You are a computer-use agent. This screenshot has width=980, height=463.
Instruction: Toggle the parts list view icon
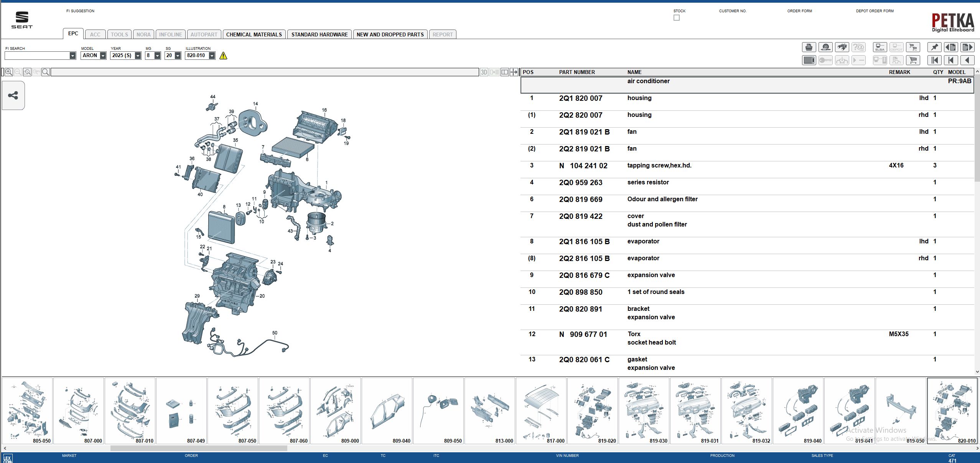809,60
